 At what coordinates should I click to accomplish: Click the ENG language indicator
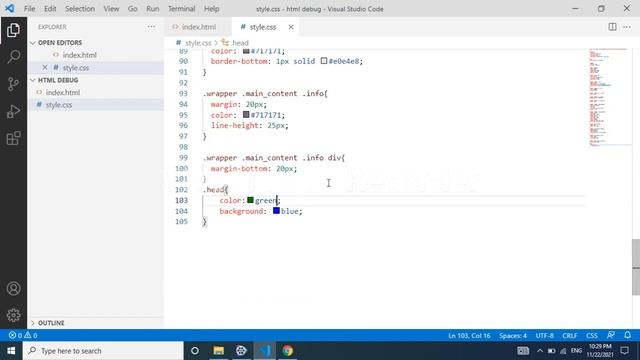tap(576, 351)
